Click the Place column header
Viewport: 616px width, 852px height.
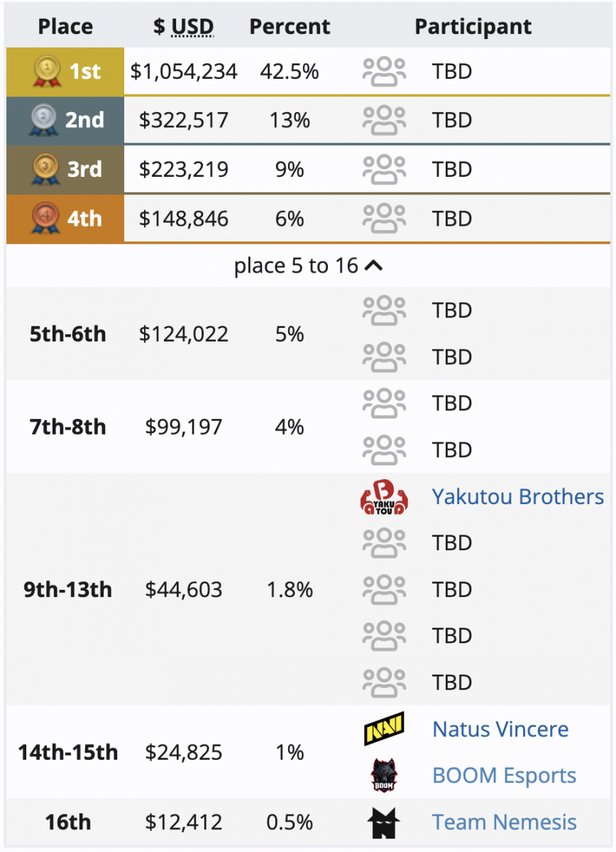[65, 27]
